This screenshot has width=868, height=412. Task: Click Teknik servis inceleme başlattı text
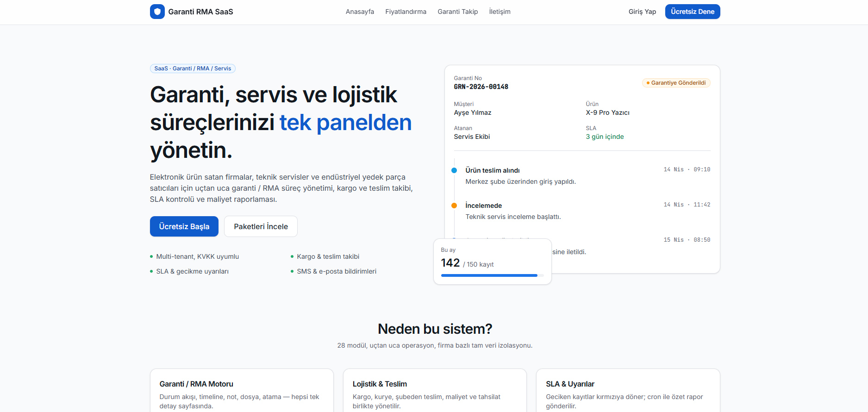point(513,217)
